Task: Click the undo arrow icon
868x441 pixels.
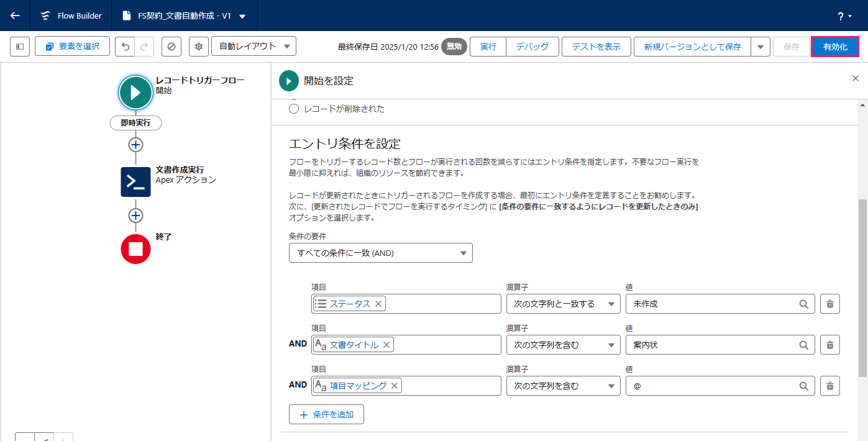Action: coord(125,47)
